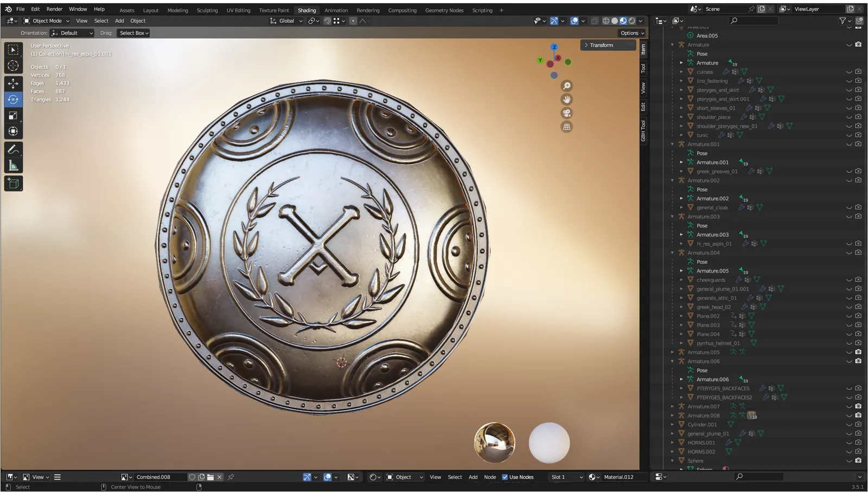Toggle camera view icon
The width and height of the screenshot is (868, 492).
click(x=567, y=113)
